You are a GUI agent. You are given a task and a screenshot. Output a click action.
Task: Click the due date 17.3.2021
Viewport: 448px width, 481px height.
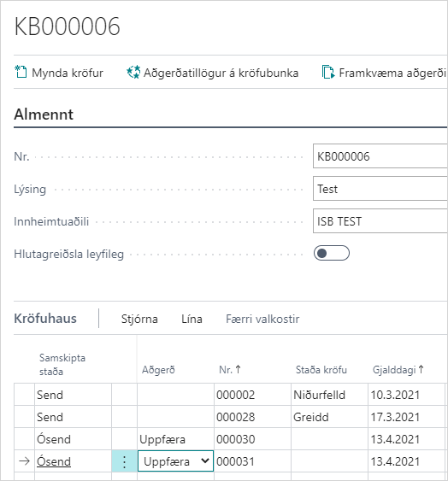point(406,417)
